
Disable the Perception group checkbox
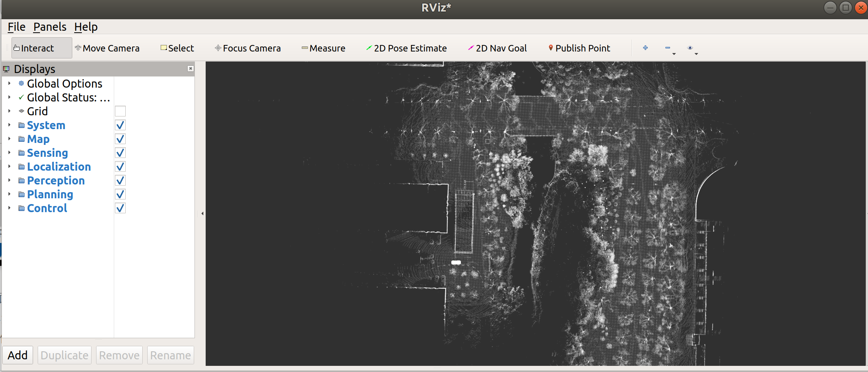[120, 180]
